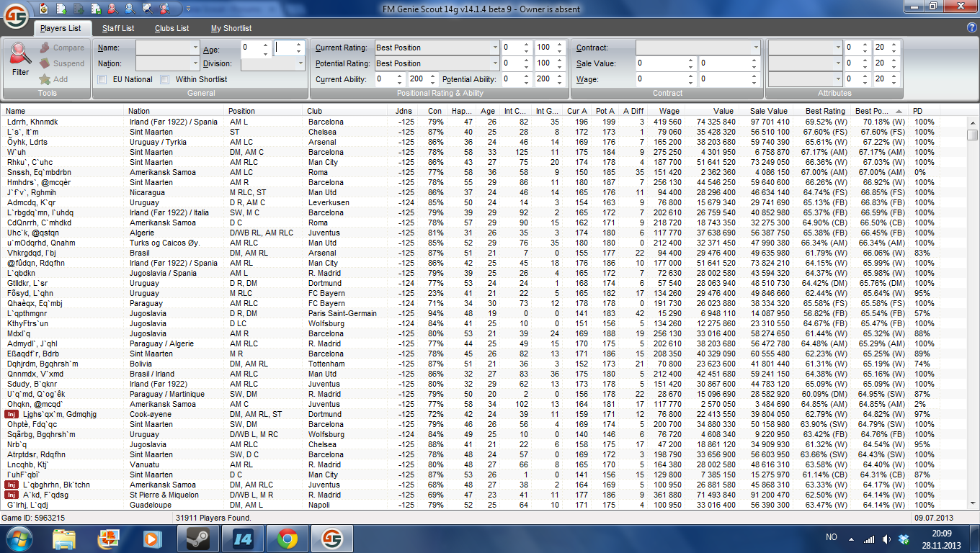Viewport: 980px width, 553px height.
Task: Sort table by the Wage column header
Action: coord(669,111)
